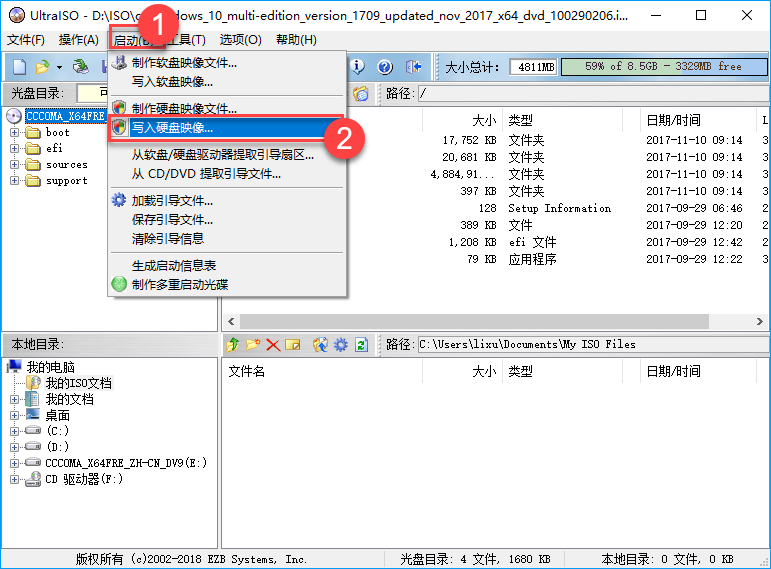Screen dimensions: 771x569
Task: Expand the (D:) drive tree node
Action: (x=14, y=447)
